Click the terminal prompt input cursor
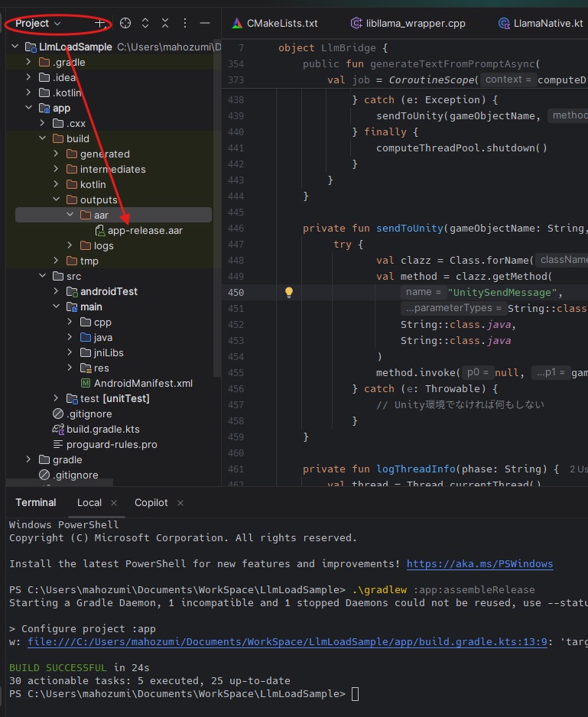 point(355,693)
